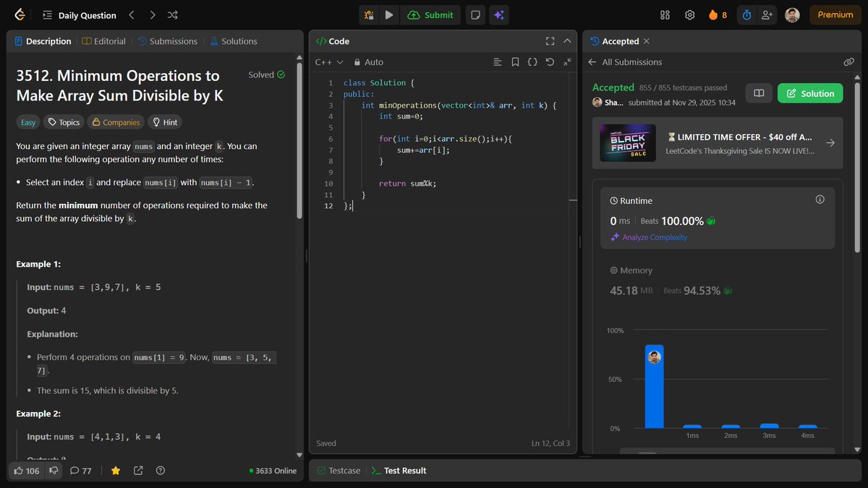This screenshot has height=488, width=868.
Task: Open the AI assistant sparkles icon
Action: click(x=499, y=14)
